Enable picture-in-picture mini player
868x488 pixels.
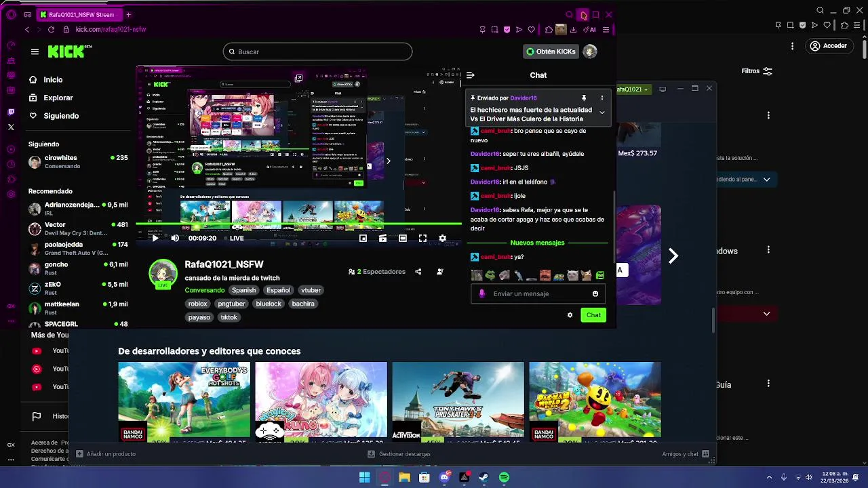(x=363, y=238)
